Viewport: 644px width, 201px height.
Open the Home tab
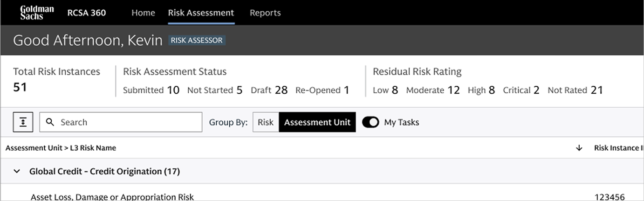[x=143, y=13]
